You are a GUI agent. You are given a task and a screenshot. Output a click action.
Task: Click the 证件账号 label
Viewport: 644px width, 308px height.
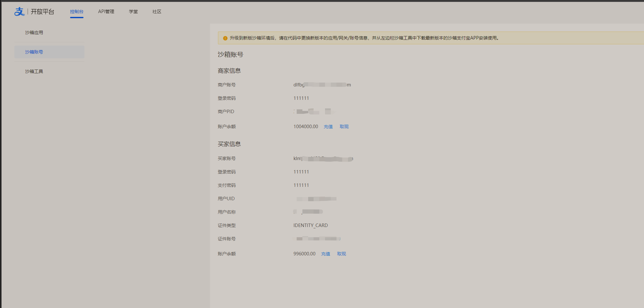(227, 239)
